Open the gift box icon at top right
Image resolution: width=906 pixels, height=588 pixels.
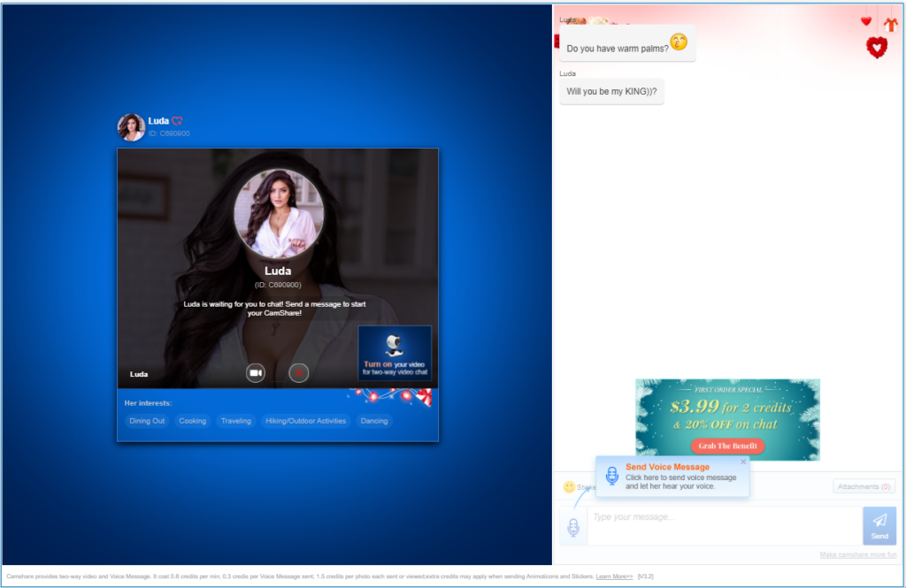pyautogui.click(x=890, y=23)
